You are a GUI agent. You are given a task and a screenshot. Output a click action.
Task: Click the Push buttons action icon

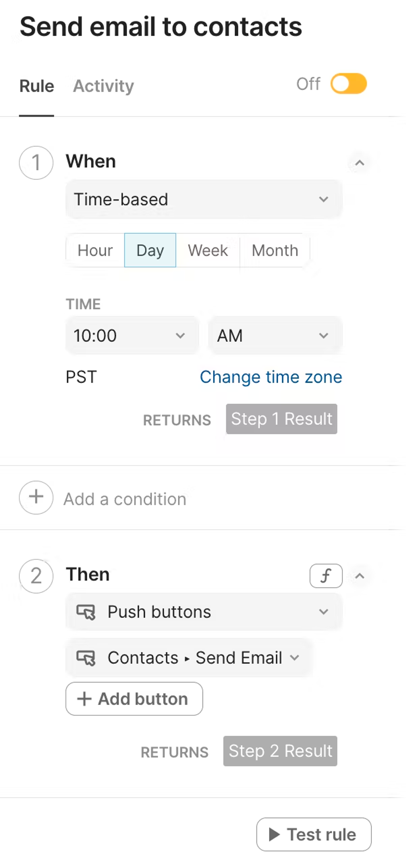[85, 612]
